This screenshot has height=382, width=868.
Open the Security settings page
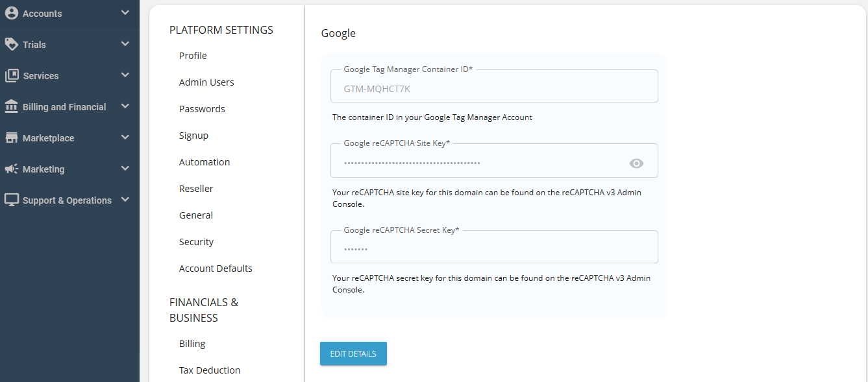(196, 241)
